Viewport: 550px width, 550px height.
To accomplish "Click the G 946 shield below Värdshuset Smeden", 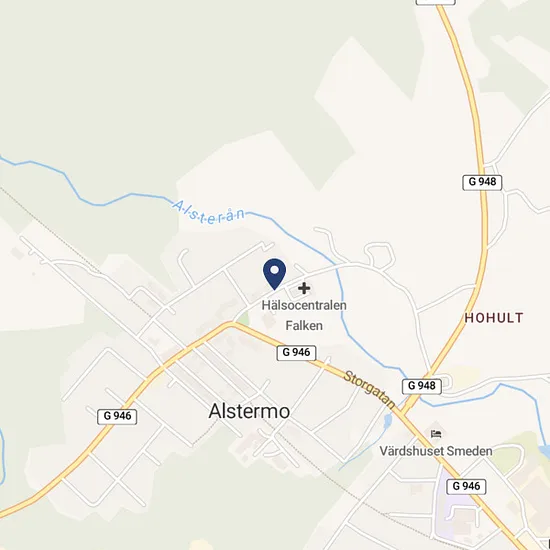I will 466,486.
